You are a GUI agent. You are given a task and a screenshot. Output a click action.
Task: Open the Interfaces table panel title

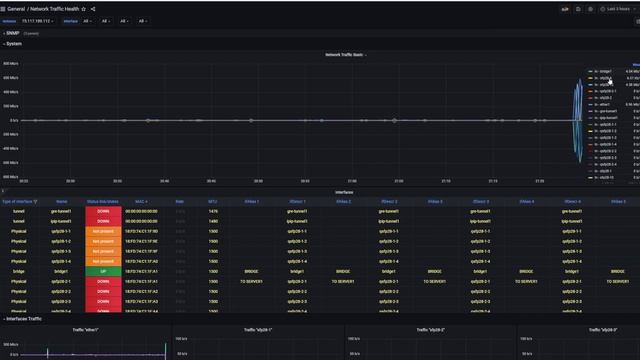344,192
